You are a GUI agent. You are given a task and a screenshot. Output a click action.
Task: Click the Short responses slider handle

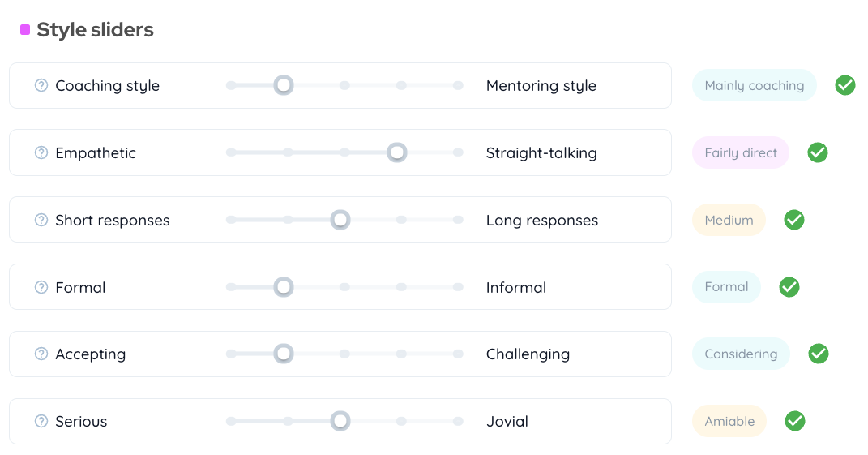pyautogui.click(x=340, y=220)
